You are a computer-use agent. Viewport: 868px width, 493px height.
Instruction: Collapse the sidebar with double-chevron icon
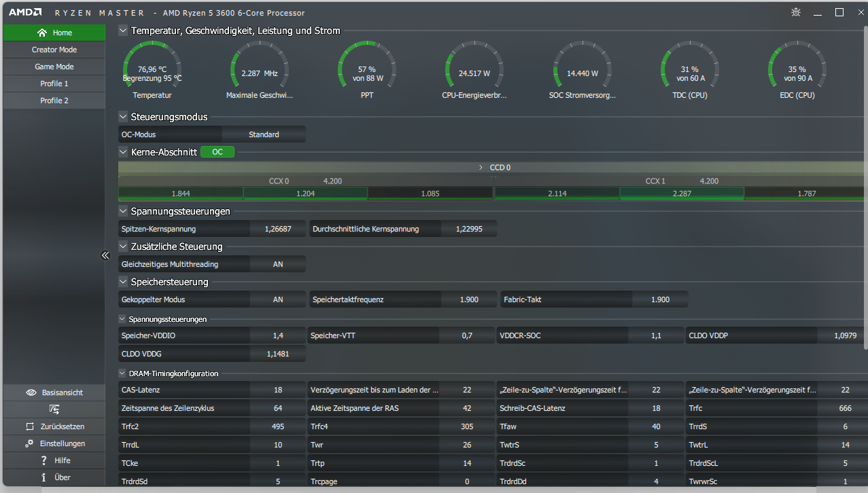pyautogui.click(x=105, y=255)
